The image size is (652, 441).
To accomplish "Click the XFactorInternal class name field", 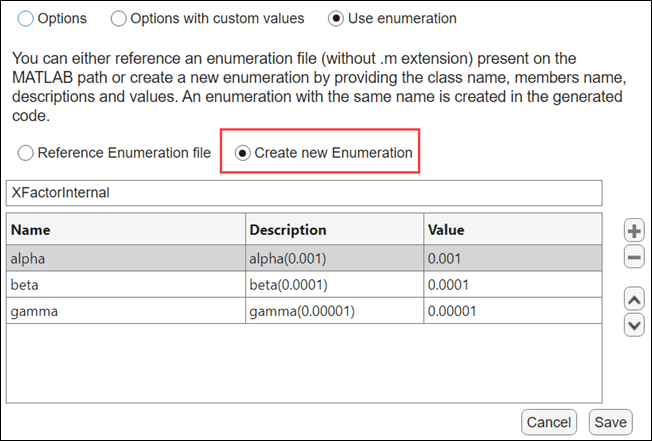I will 304,193.
